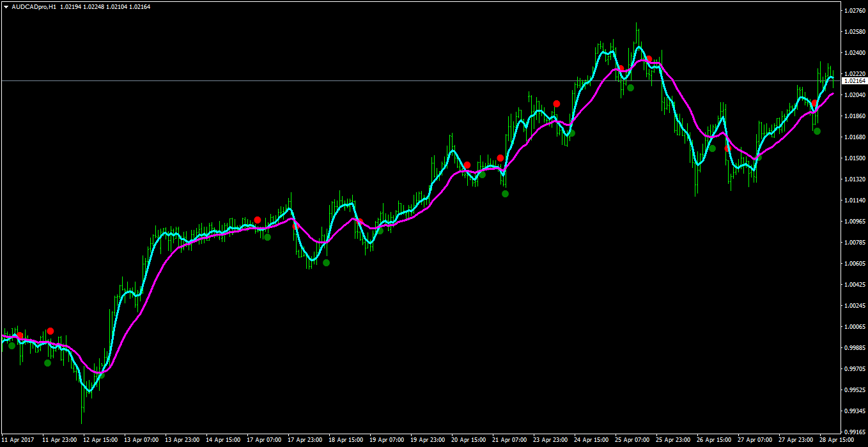This screenshot has height=447, width=868.
Task: Click the 1.02400 price axis label
Action: pyautogui.click(x=855, y=53)
